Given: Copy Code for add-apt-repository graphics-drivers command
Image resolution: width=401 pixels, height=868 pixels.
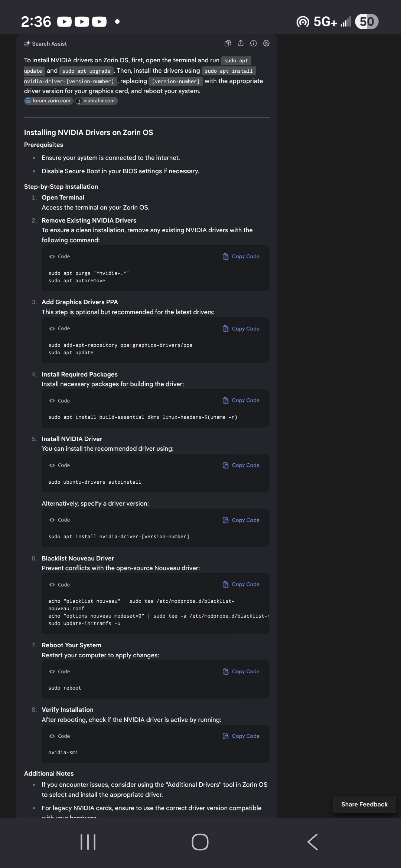Looking at the screenshot, I should [x=241, y=329].
